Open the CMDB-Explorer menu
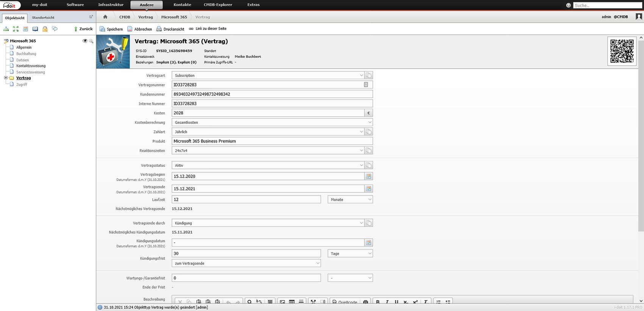644x311 pixels. point(218,5)
